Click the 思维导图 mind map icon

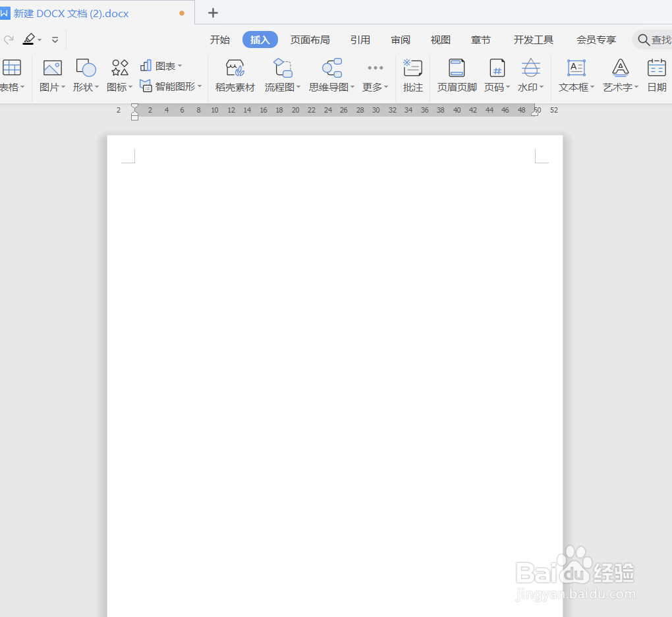pos(332,68)
